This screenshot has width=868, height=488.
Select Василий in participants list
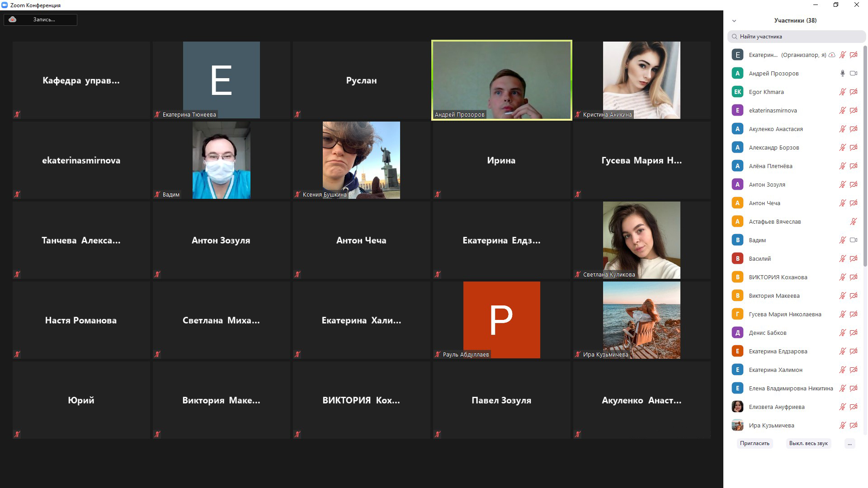point(794,258)
